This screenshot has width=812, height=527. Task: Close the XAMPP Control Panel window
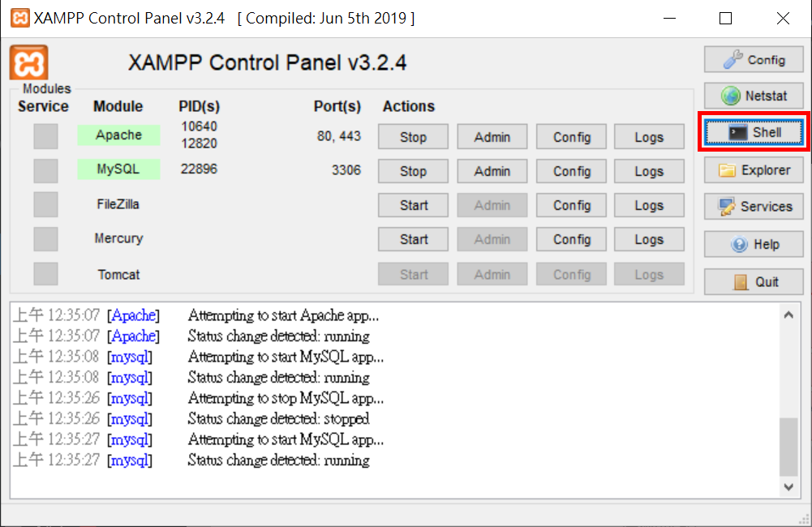[783, 19]
